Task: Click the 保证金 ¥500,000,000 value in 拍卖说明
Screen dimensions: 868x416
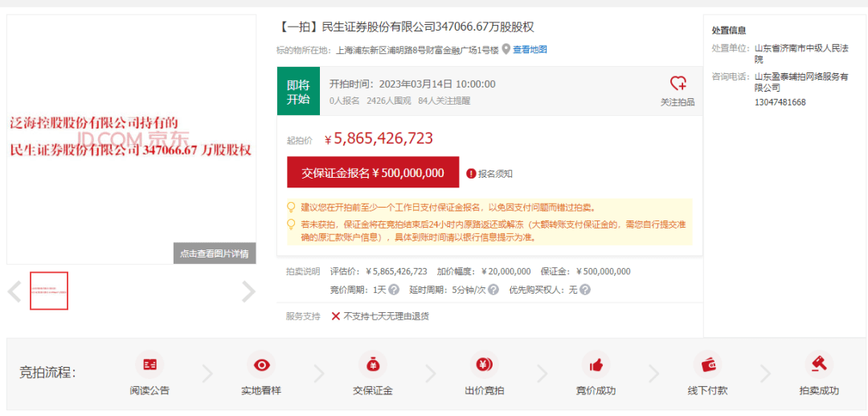Action: 603,271
